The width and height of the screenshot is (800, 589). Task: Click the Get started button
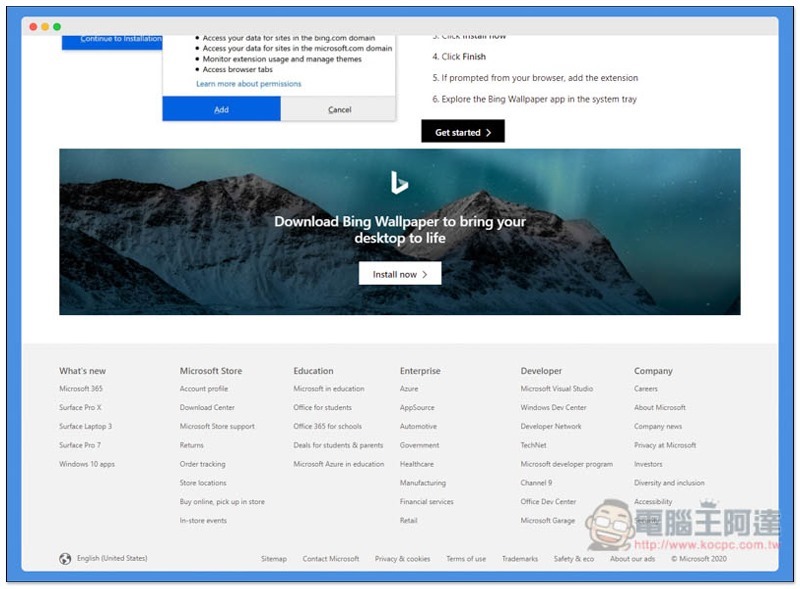click(463, 132)
